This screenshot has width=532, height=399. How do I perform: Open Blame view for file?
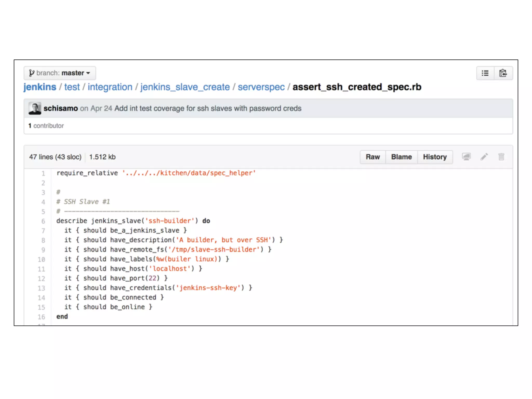(401, 157)
